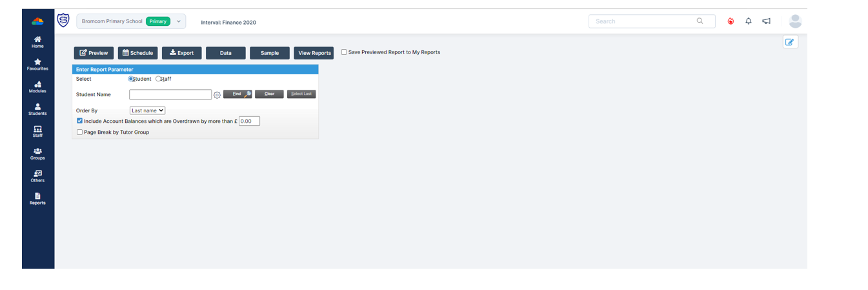Click the Export button
Screen dimensions: 868x290
click(181, 53)
